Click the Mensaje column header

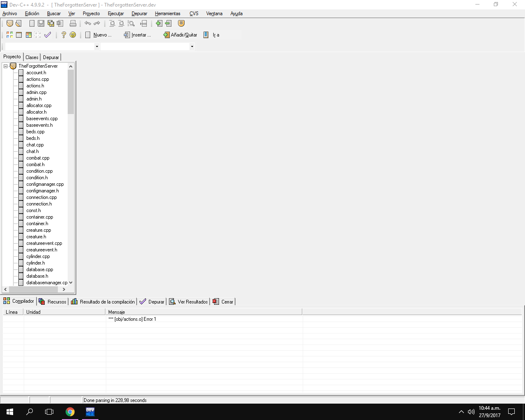204,312
